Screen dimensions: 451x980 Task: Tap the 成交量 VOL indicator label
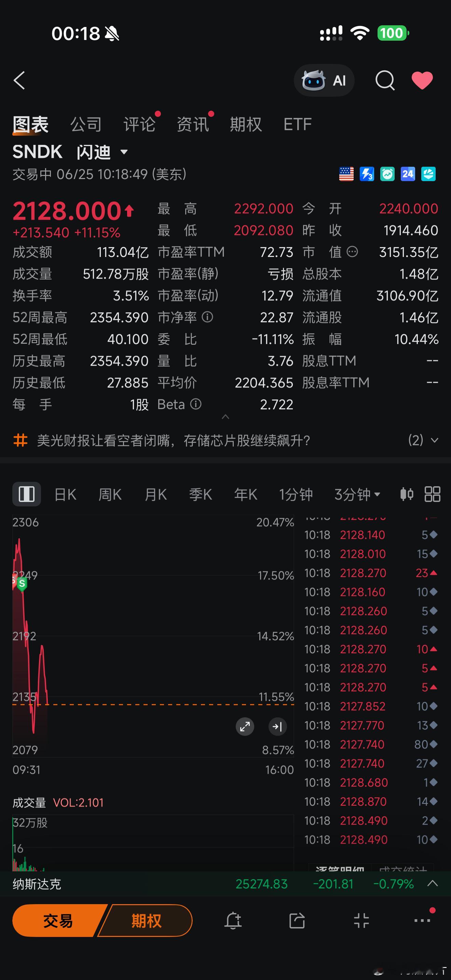(58, 803)
